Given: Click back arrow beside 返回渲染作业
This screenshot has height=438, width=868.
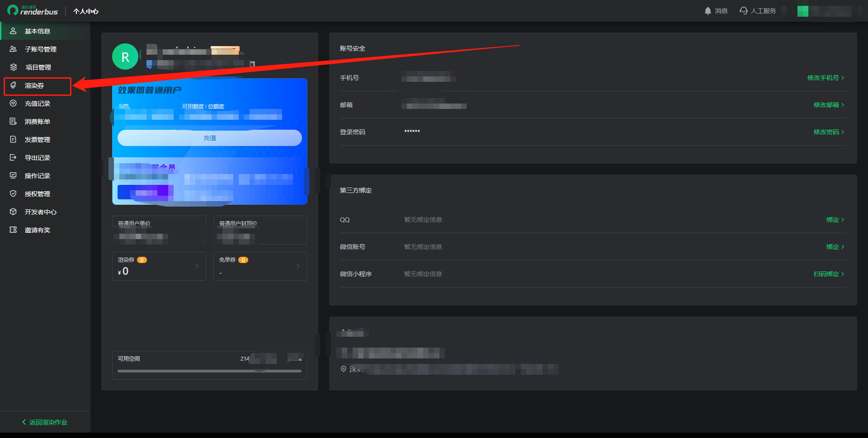Looking at the screenshot, I should [x=24, y=422].
